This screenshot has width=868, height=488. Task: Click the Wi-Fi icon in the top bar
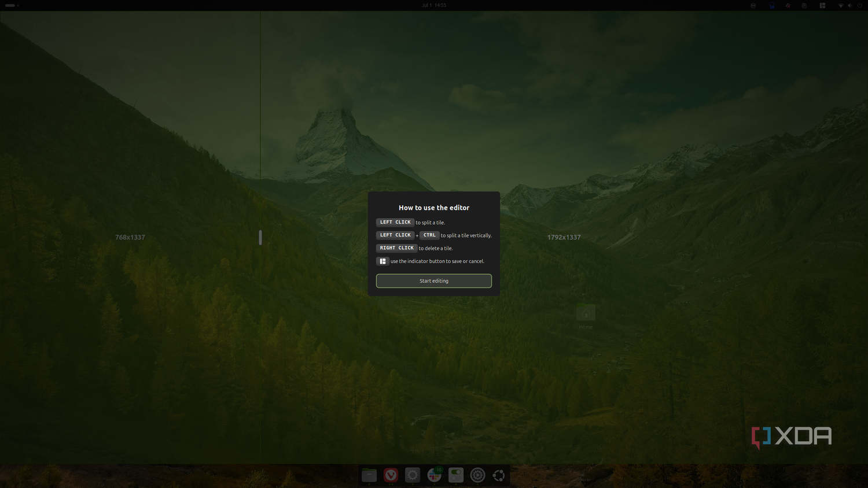[x=841, y=5]
